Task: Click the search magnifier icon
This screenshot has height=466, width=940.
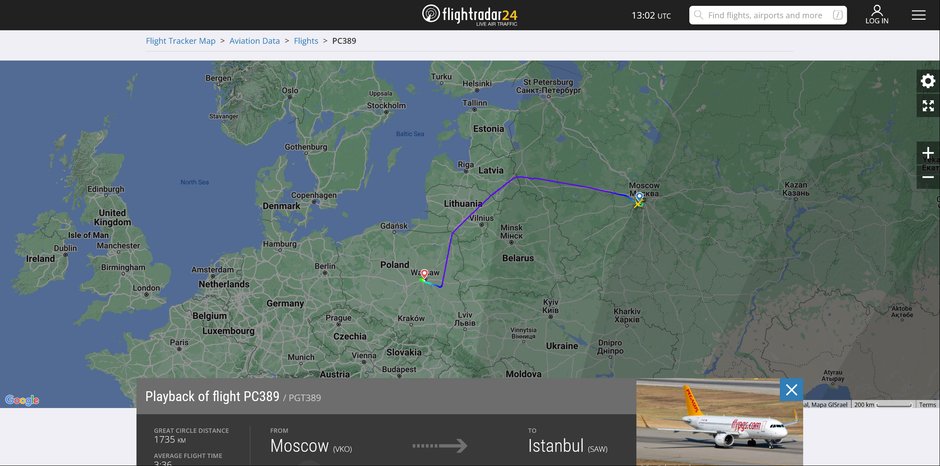Action: point(698,16)
